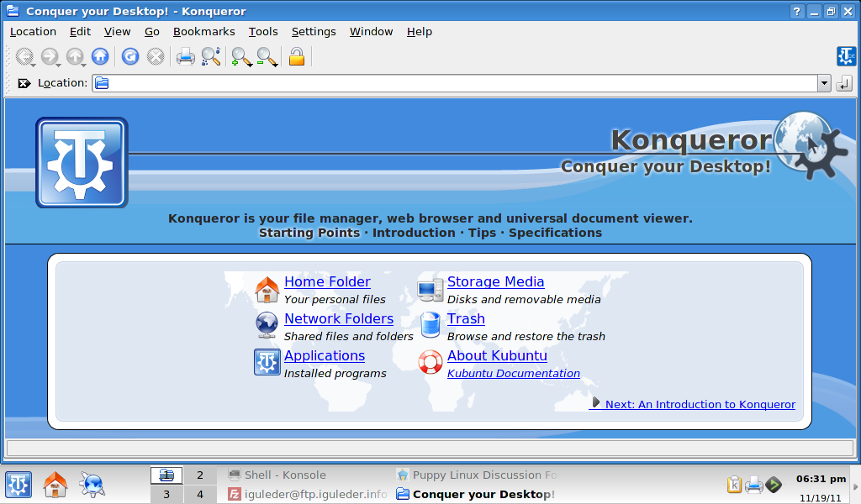Go up one level with Up button
861x504 pixels.
tap(75, 56)
